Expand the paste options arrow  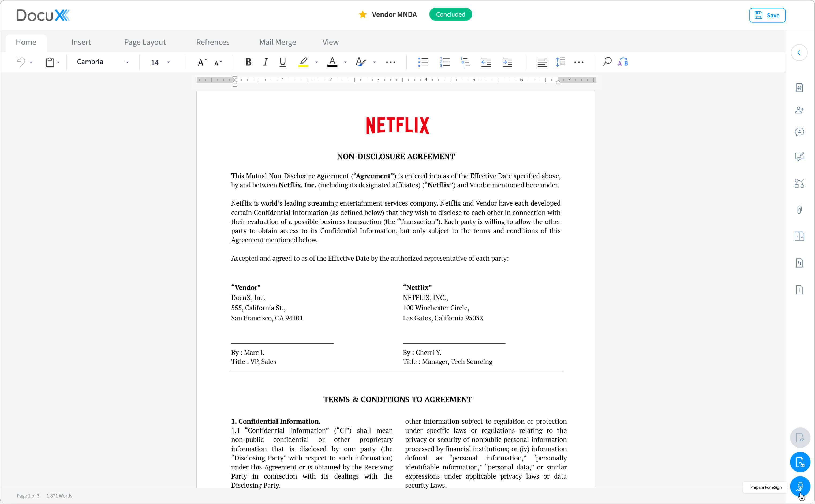click(x=58, y=62)
